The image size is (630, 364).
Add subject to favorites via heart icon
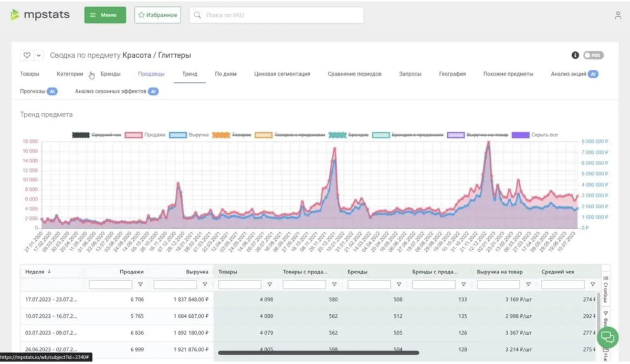[27, 55]
